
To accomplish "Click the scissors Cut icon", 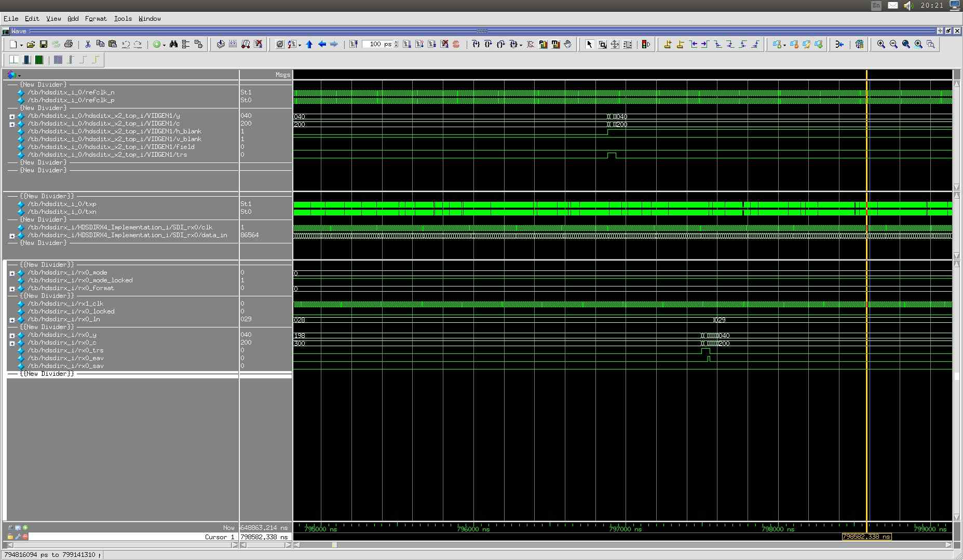I will click(88, 45).
